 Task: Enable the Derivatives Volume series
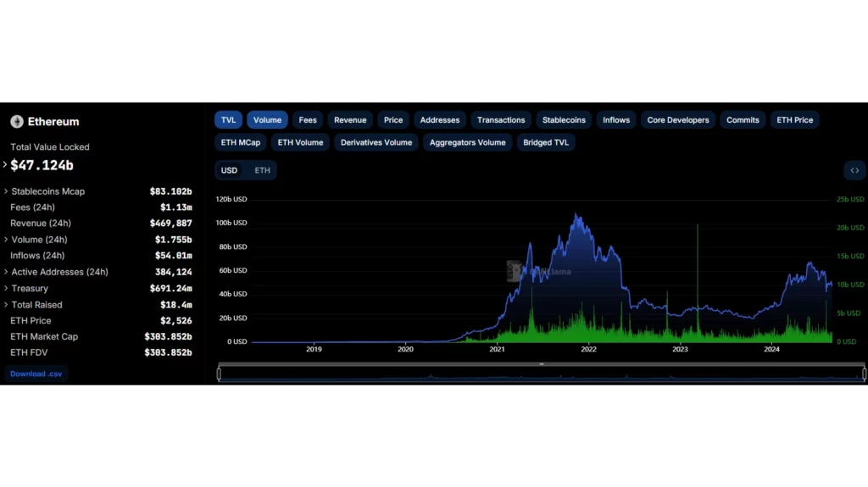(x=376, y=143)
